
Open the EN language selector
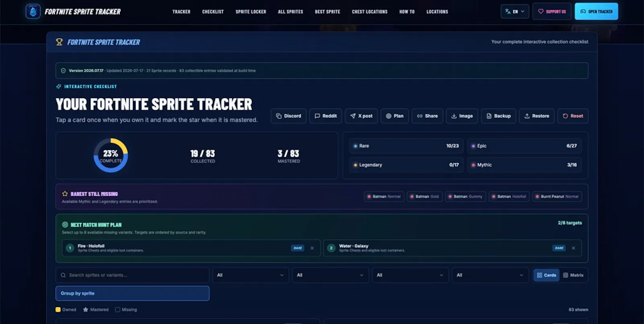(x=515, y=12)
